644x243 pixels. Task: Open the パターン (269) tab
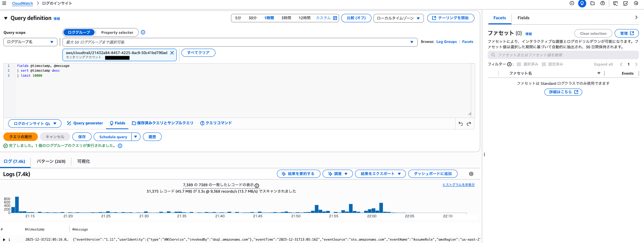51,162
